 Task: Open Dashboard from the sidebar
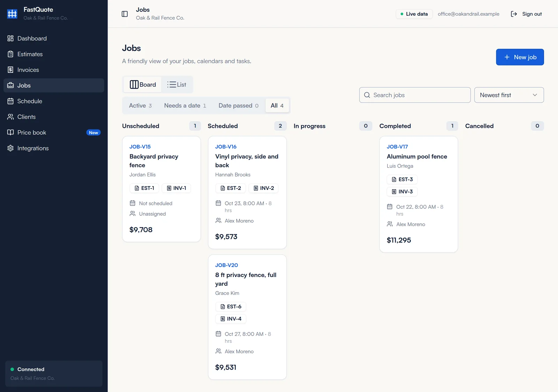click(54, 38)
